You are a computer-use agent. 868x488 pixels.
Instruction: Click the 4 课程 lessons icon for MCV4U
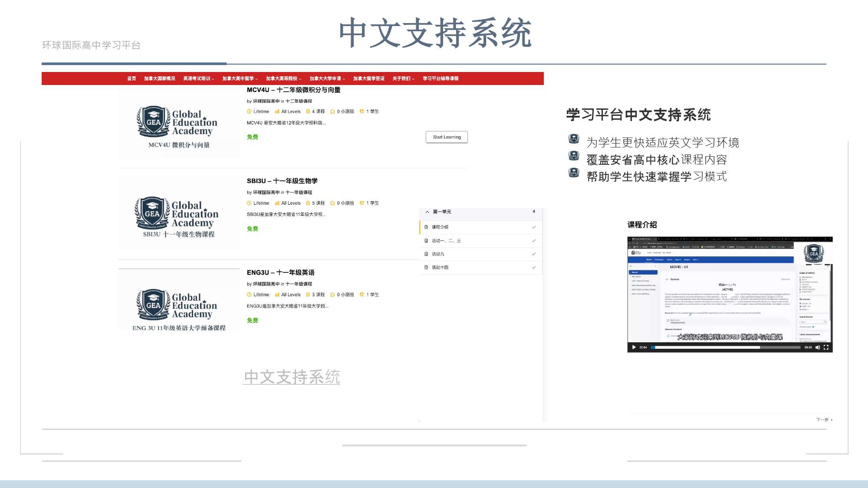308,111
